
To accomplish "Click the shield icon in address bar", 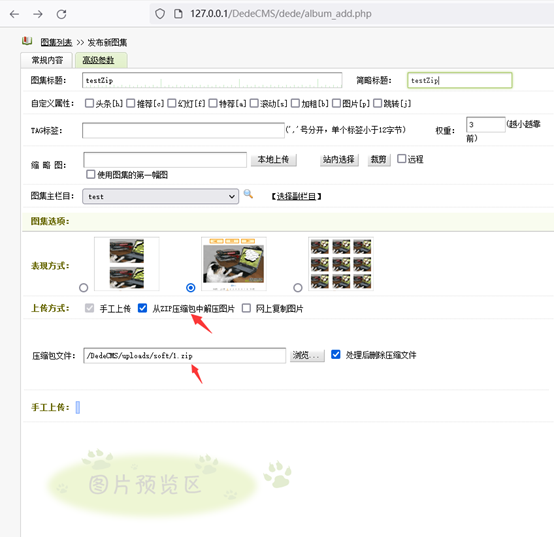I will point(160,14).
